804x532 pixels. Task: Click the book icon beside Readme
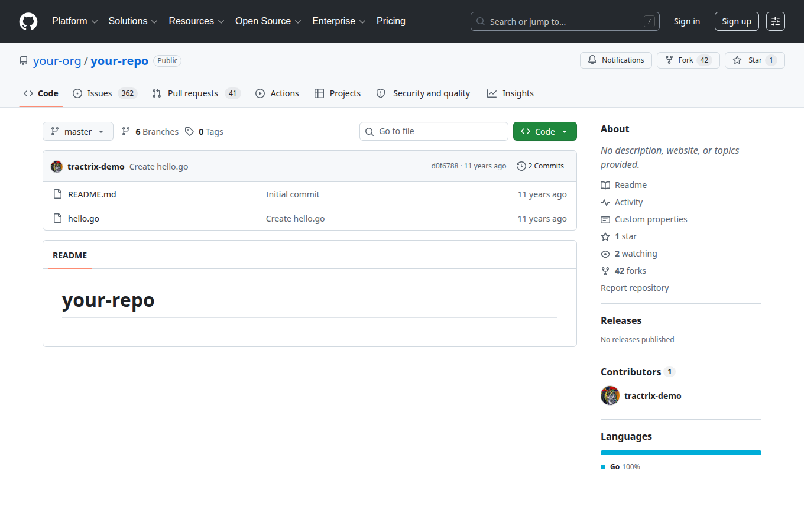tap(605, 185)
